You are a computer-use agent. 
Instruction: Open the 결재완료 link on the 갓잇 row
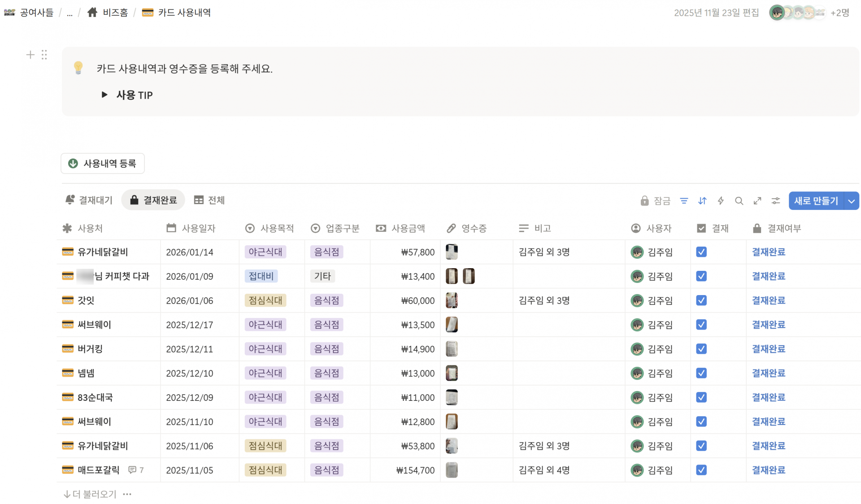point(769,300)
